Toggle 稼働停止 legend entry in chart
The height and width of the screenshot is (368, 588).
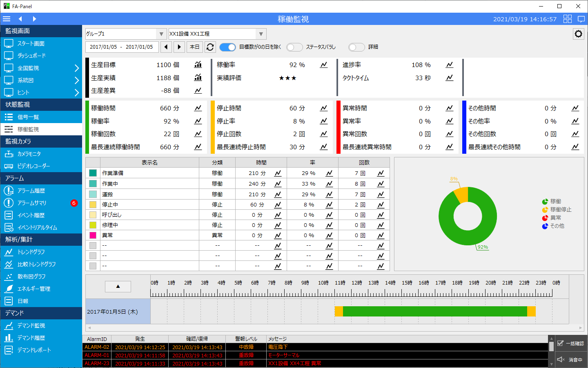pos(557,209)
